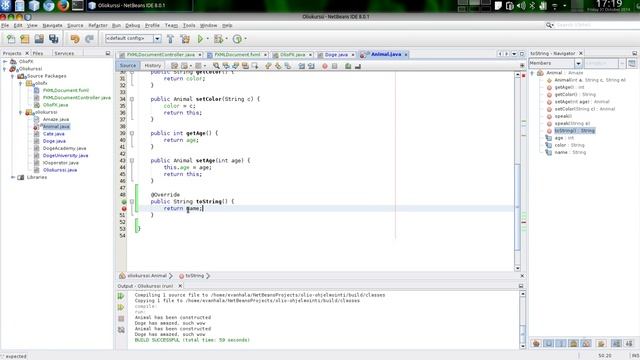This screenshot has width=640, height=360.
Task: Rerun the program from Output panel
Action: pyautogui.click(x=121, y=296)
